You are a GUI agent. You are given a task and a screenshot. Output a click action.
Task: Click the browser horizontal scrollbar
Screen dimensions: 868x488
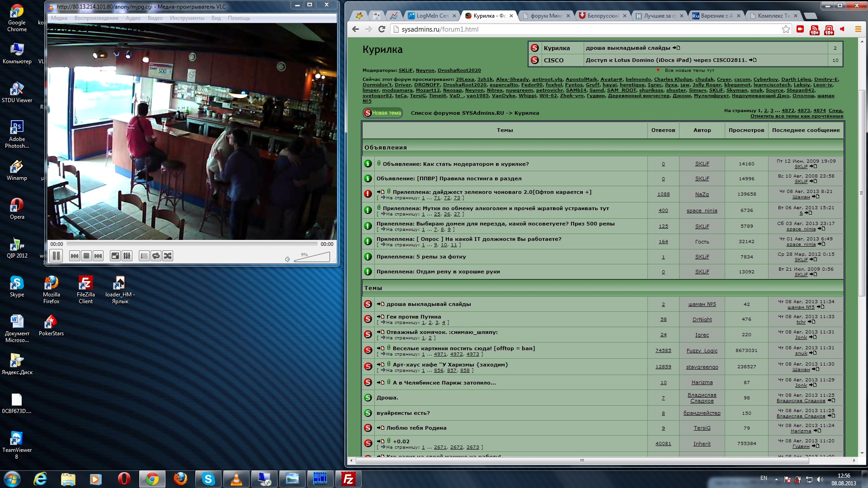click(582, 460)
